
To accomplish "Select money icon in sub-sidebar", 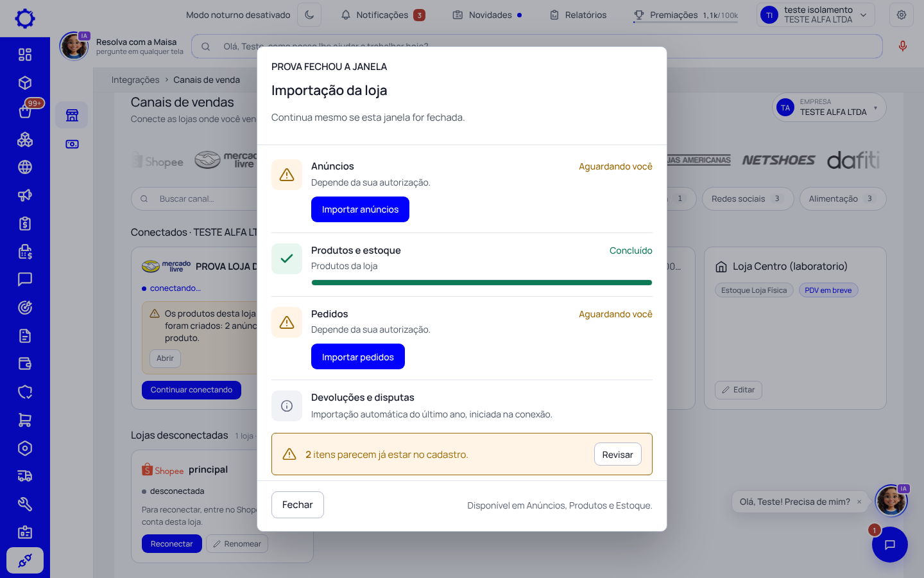I will [72, 144].
